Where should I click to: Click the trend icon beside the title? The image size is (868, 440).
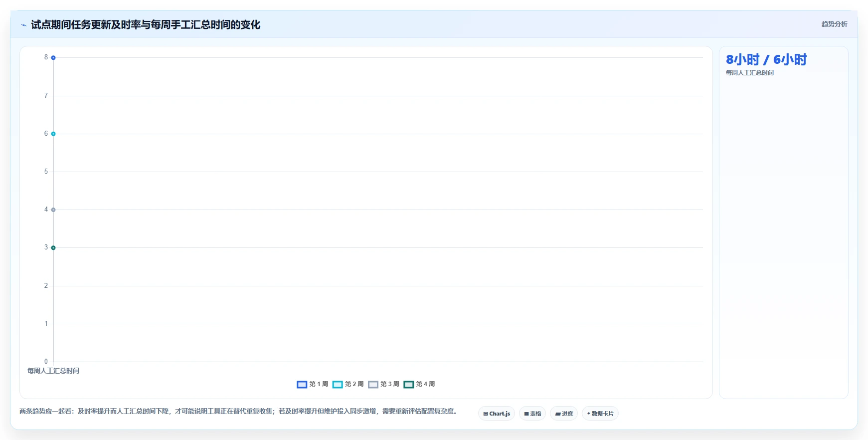click(23, 25)
